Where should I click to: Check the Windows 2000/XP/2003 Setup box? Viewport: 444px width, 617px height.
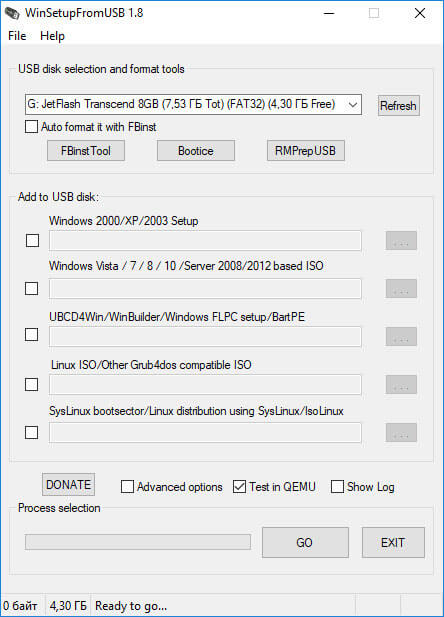[32, 240]
